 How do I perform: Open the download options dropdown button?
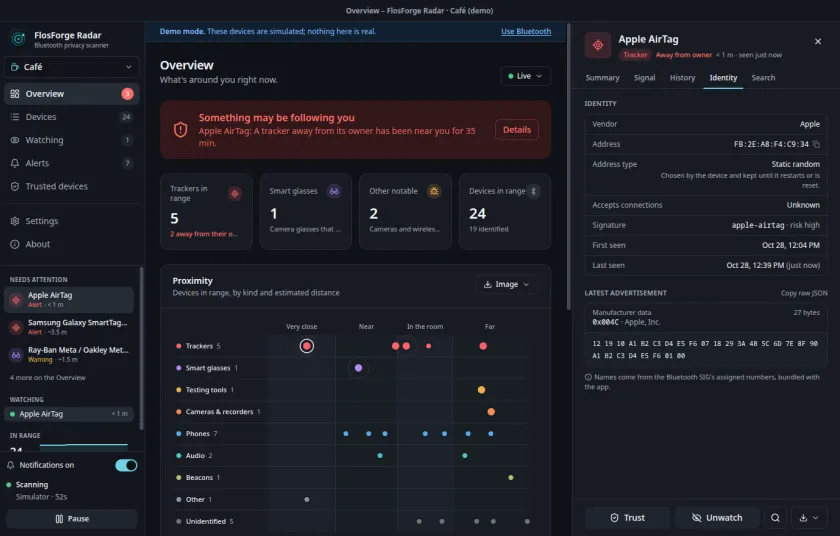(808, 518)
